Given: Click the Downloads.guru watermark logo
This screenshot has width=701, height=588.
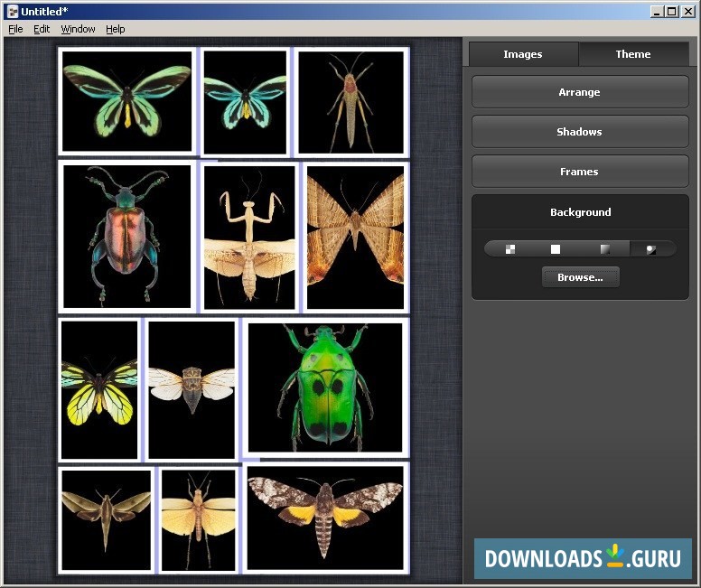Looking at the screenshot, I should tap(583, 558).
